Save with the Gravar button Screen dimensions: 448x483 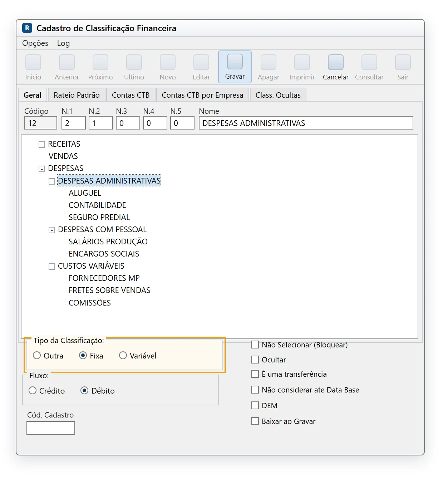(235, 67)
